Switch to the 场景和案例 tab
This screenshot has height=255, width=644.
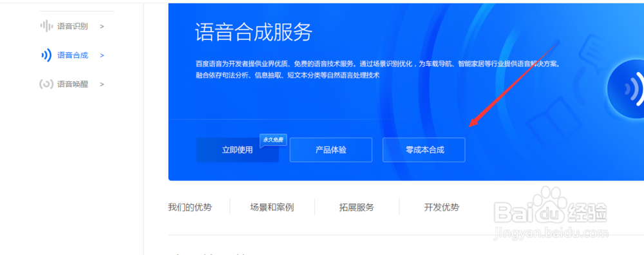pyautogui.click(x=272, y=207)
